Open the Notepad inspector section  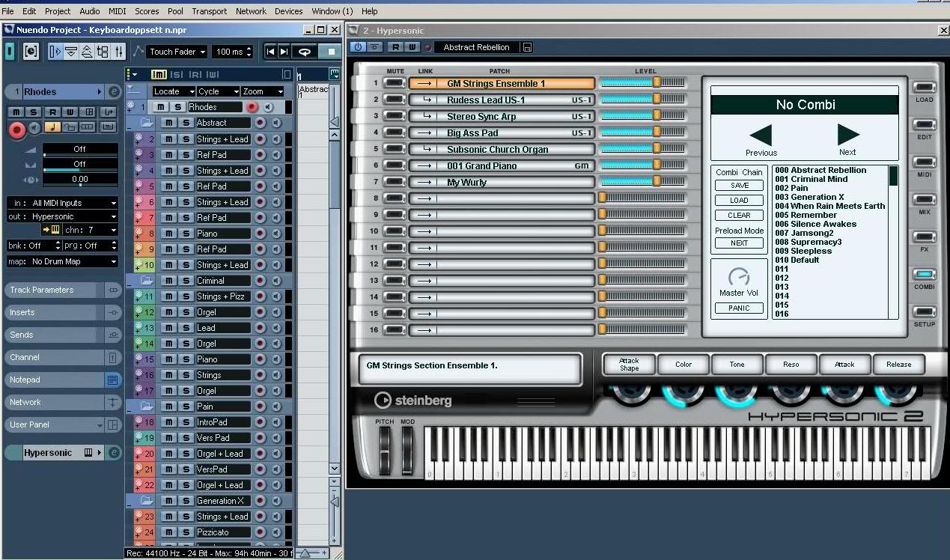[64, 380]
